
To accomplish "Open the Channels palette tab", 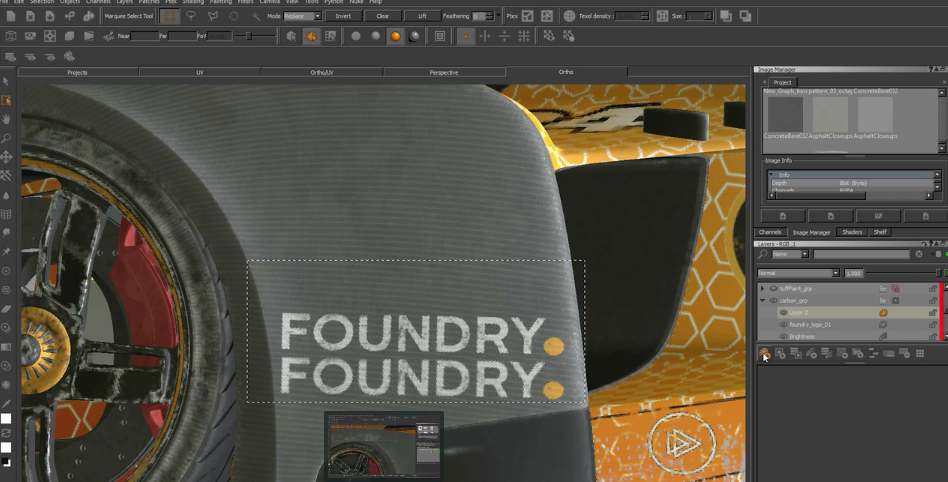I will pyautogui.click(x=770, y=232).
